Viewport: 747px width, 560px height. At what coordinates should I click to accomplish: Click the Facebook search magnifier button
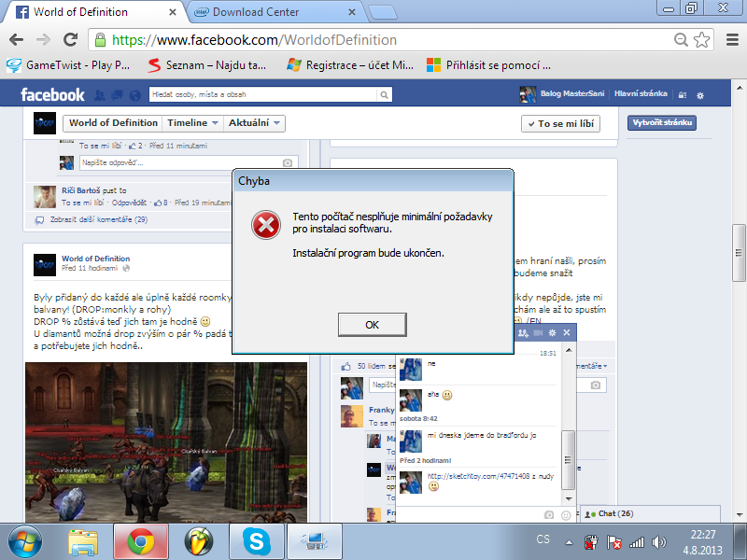[x=384, y=95]
